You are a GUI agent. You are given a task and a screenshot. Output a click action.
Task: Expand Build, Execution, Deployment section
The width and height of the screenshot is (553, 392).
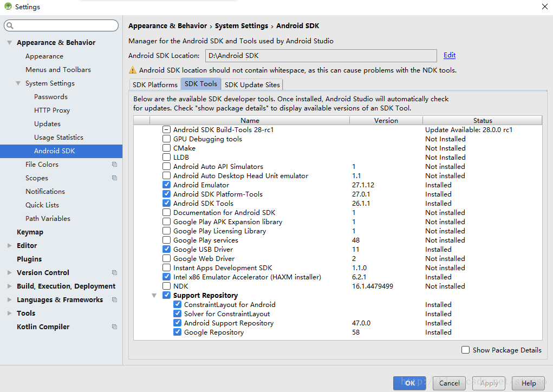(10, 286)
